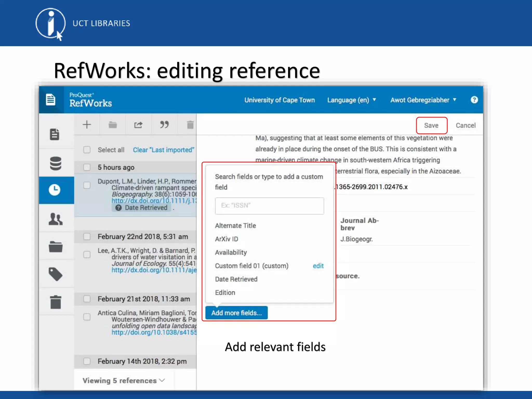Click the Share export toolbar icon

tap(138, 125)
